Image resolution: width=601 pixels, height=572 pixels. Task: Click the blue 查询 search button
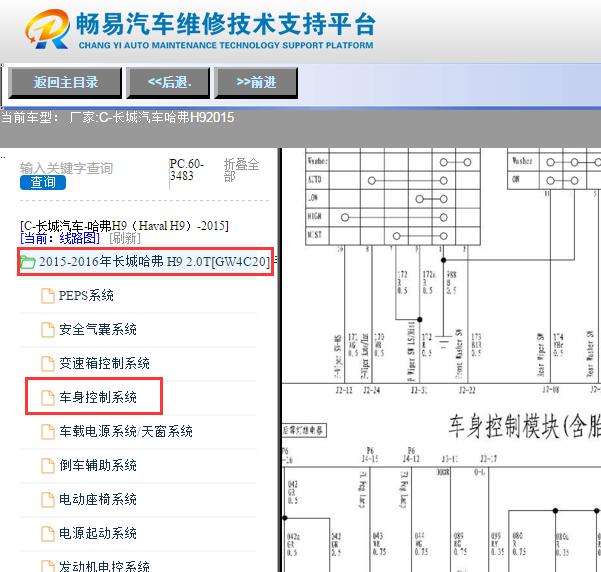43,182
